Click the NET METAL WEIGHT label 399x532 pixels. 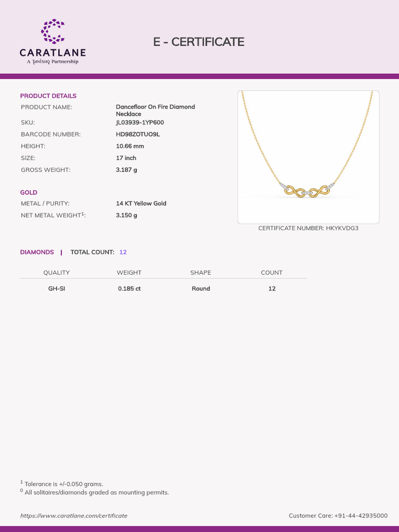point(54,215)
